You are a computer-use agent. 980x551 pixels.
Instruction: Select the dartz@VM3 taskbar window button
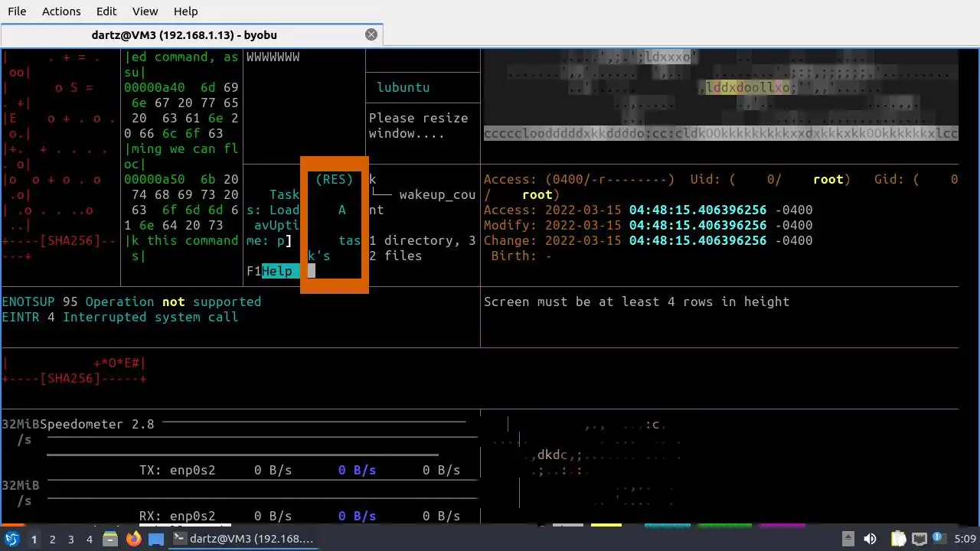click(x=243, y=539)
